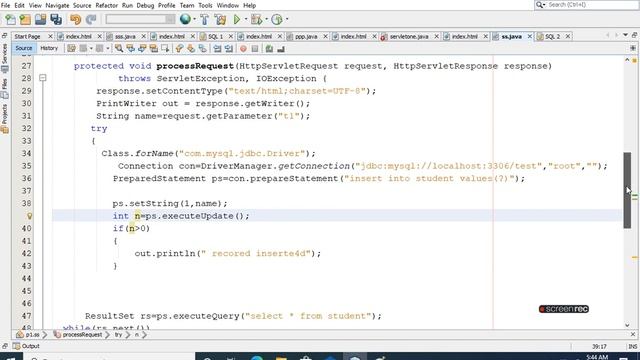Stop macro recording square button
This screenshot has height=360, width=640.
(255, 49)
